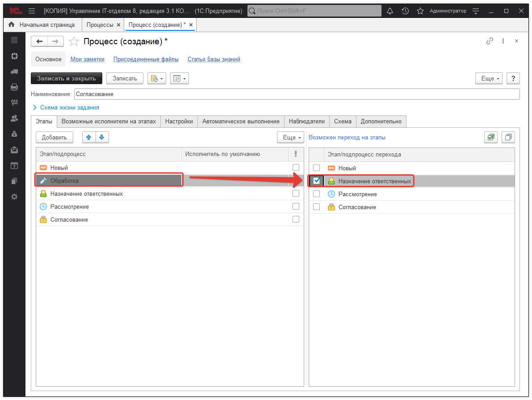Viewport: 532px width, 400px height.
Task: Open the Присоединенные файлы link
Action: coord(146,59)
